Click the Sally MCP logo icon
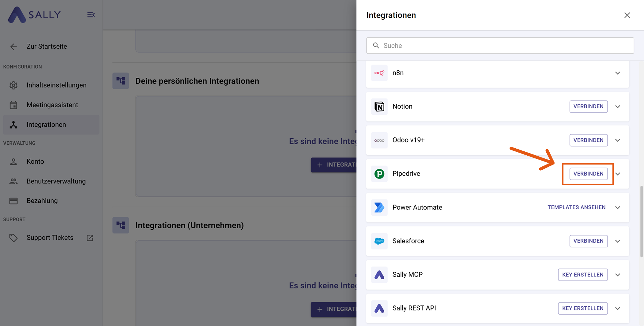This screenshot has height=326, width=644. [379, 275]
